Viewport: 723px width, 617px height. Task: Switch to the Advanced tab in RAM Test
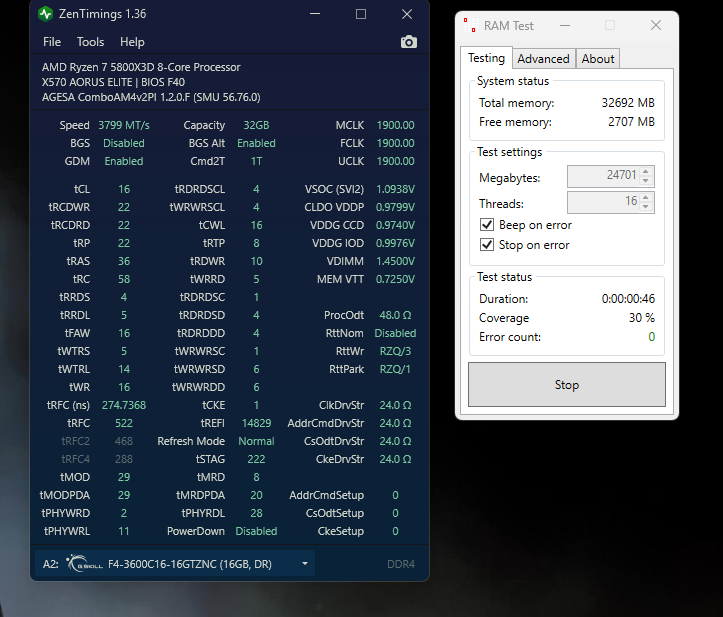[543, 59]
